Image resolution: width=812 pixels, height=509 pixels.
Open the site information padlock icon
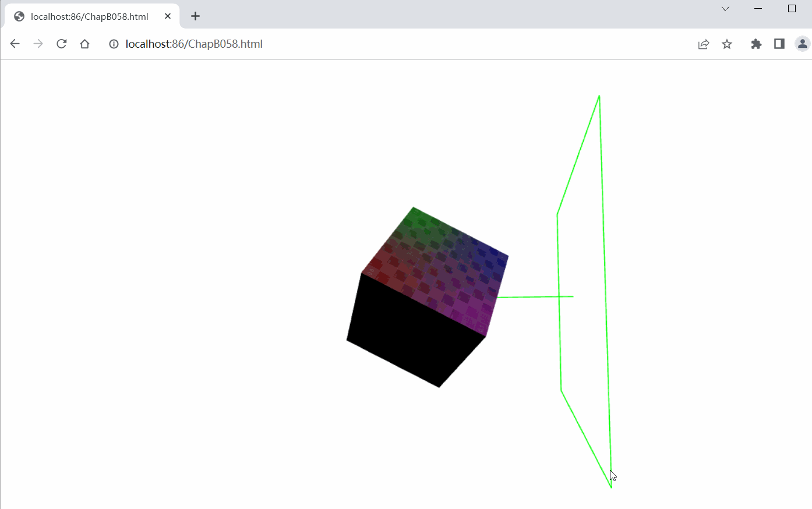click(114, 44)
